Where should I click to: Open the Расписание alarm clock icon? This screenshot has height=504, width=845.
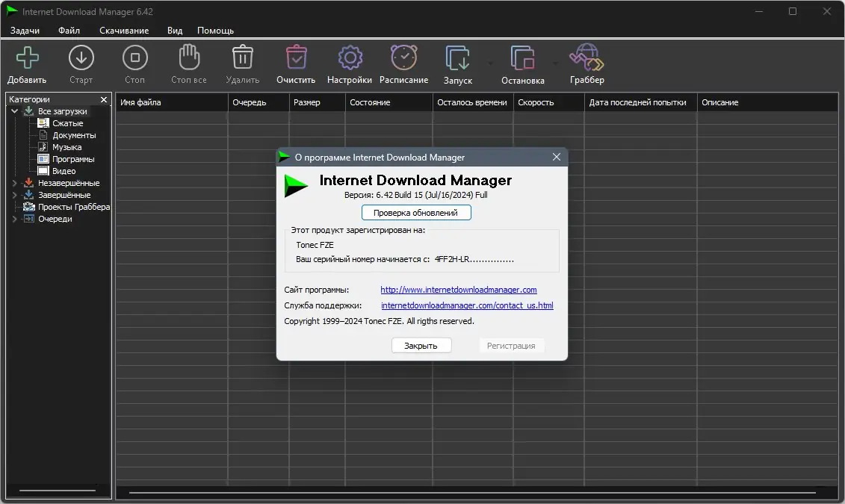click(x=403, y=57)
